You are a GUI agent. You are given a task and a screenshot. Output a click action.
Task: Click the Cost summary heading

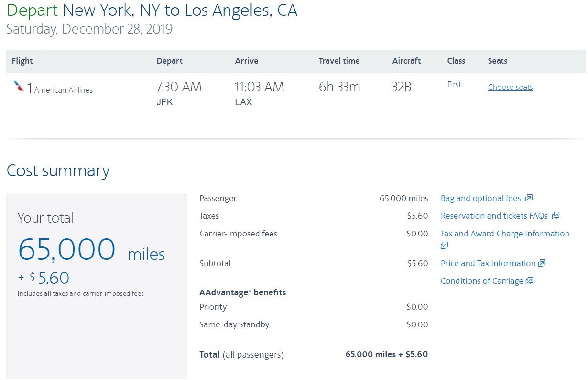(58, 171)
